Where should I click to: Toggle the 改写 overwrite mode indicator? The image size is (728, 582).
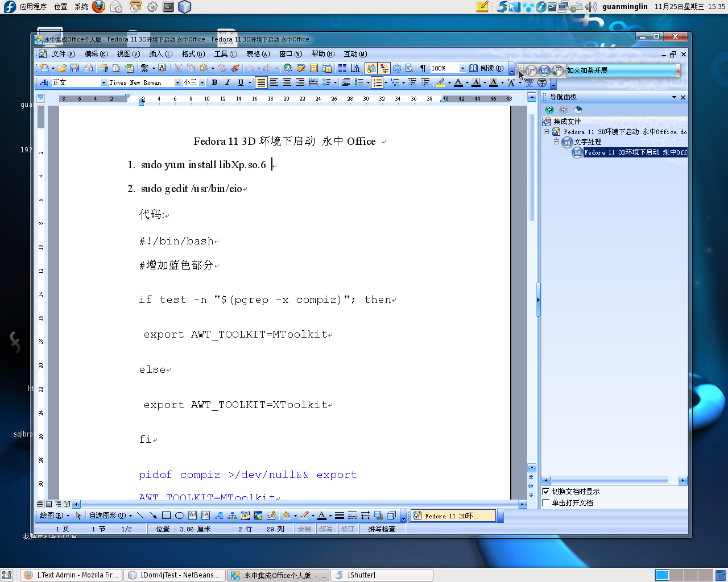(x=326, y=529)
